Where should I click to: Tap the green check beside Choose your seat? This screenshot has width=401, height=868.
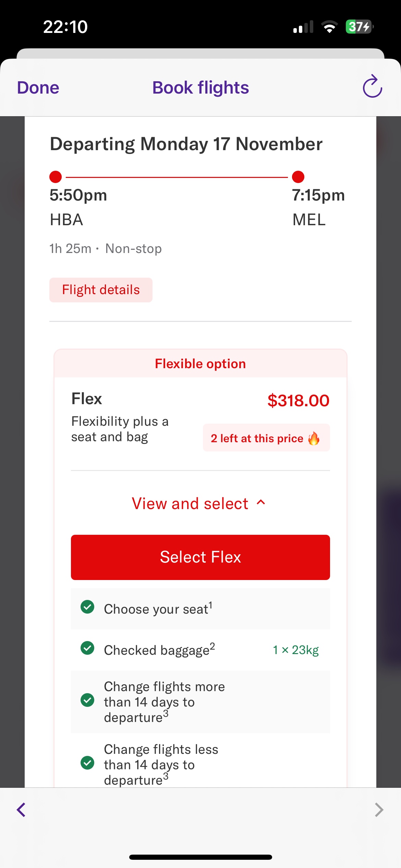(87, 607)
